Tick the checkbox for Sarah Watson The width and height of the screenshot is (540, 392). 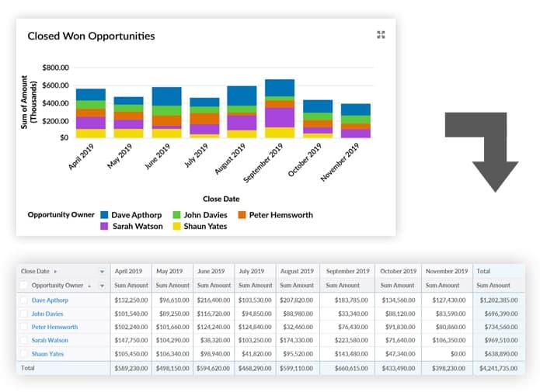[x=25, y=341]
